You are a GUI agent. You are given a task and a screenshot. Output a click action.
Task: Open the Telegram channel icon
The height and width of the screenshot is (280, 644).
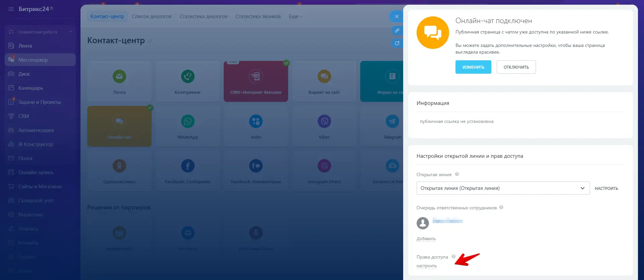[x=392, y=121]
